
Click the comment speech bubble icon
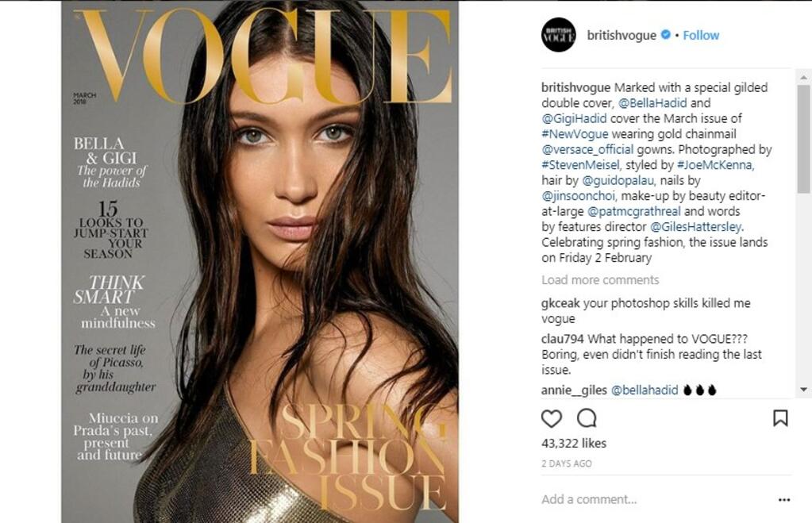(587, 418)
